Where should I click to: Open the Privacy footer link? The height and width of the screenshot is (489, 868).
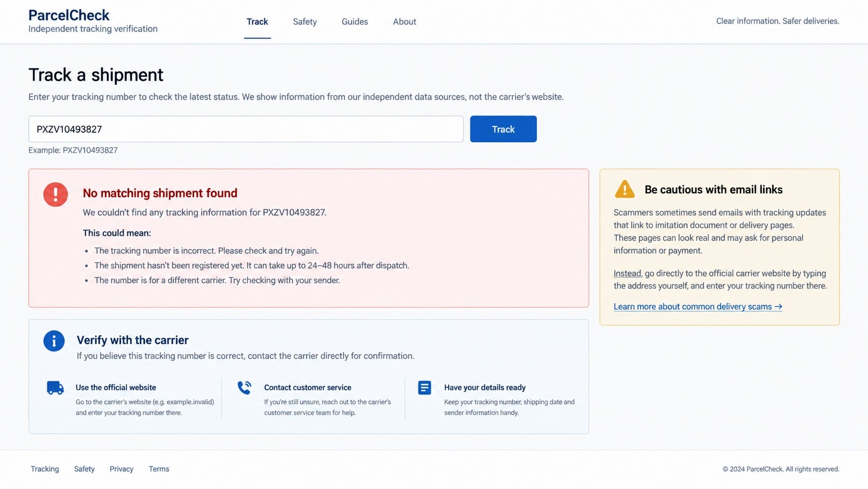tap(121, 469)
